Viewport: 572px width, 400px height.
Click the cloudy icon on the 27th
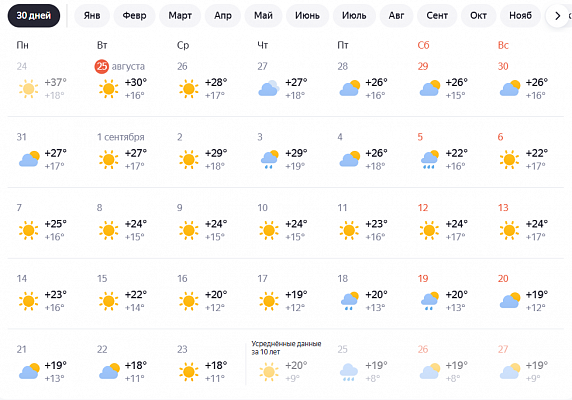(x=269, y=89)
